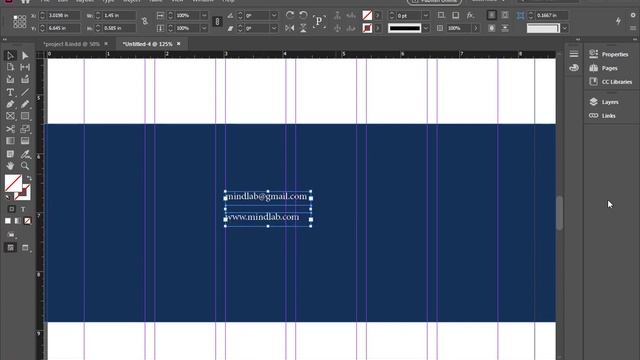Select the Page tool
Image resolution: width=640 pixels, height=360 pixels.
tap(10, 67)
